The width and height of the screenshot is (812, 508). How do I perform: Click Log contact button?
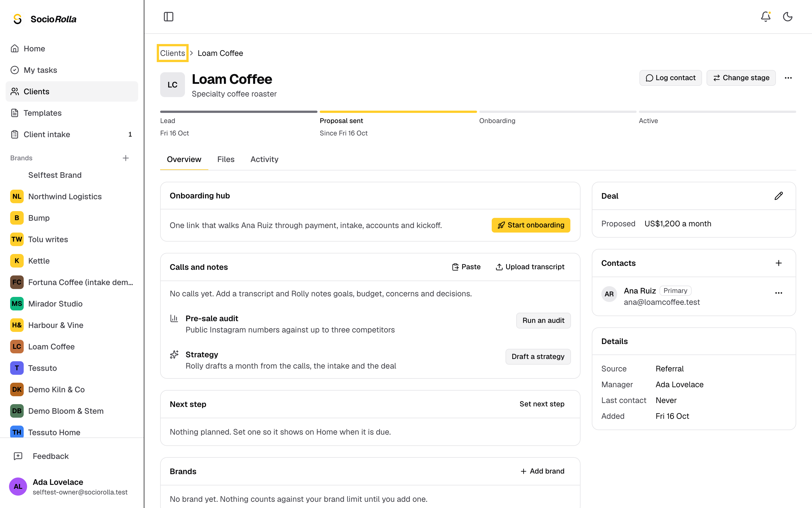pos(670,78)
